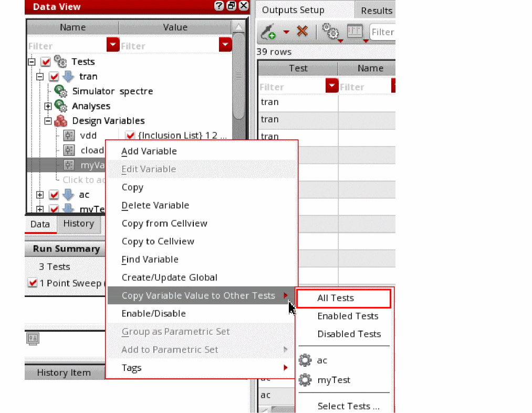Screen dimensions: 532x413
Task: Choose Add Variable from context menu
Action: coord(202,151)
